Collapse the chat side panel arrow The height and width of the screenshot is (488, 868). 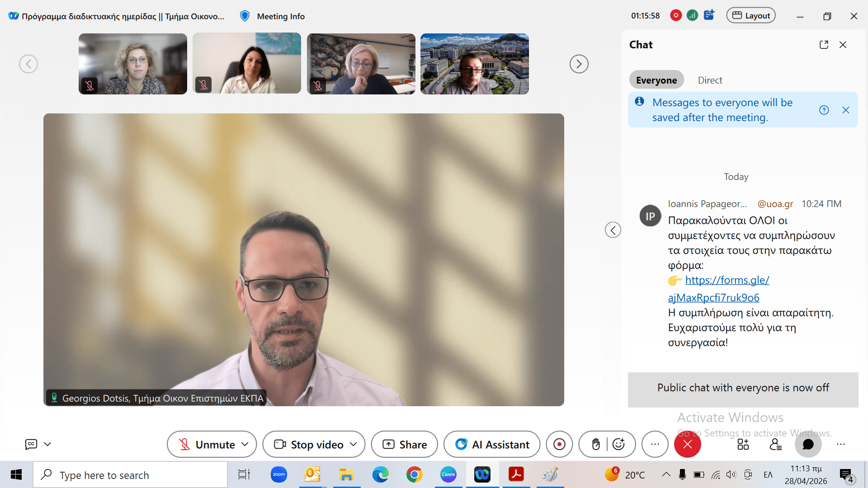[613, 230]
